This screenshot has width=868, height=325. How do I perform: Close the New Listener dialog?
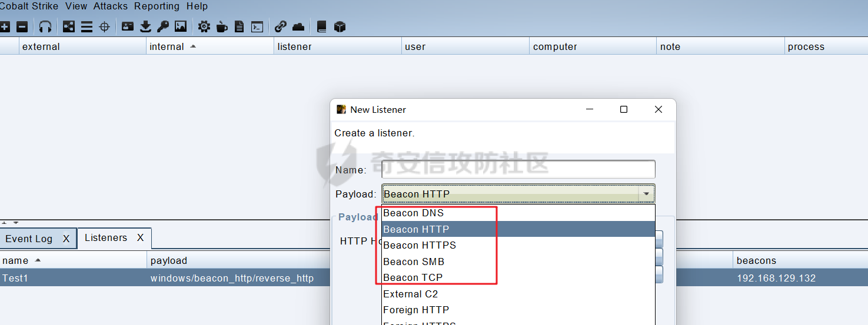(659, 109)
